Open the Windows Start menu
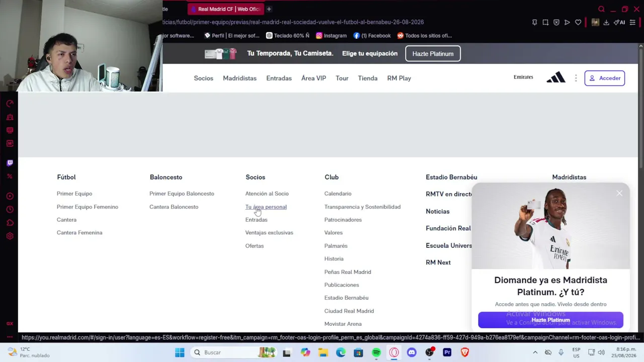The height and width of the screenshot is (362, 644). (x=180, y=352)
